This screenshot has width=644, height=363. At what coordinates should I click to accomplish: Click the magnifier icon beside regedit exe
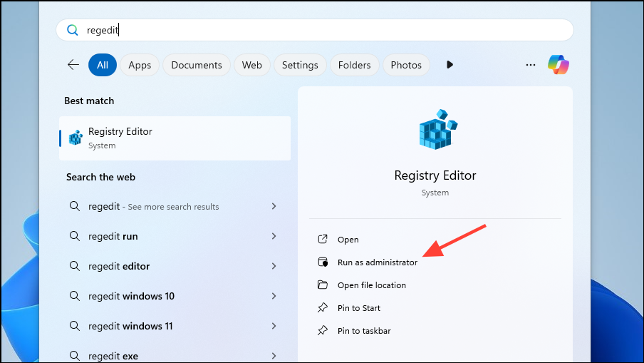tap(74, 356)
